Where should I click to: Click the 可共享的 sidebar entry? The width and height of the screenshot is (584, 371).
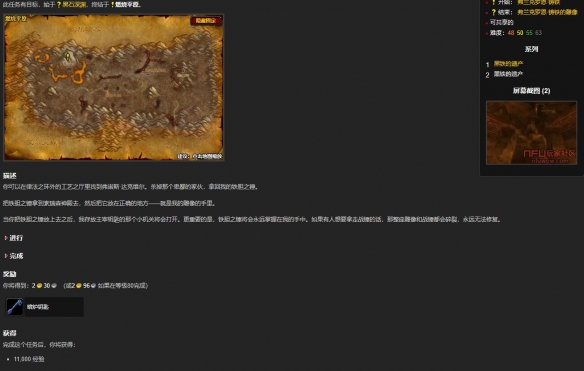502,22
